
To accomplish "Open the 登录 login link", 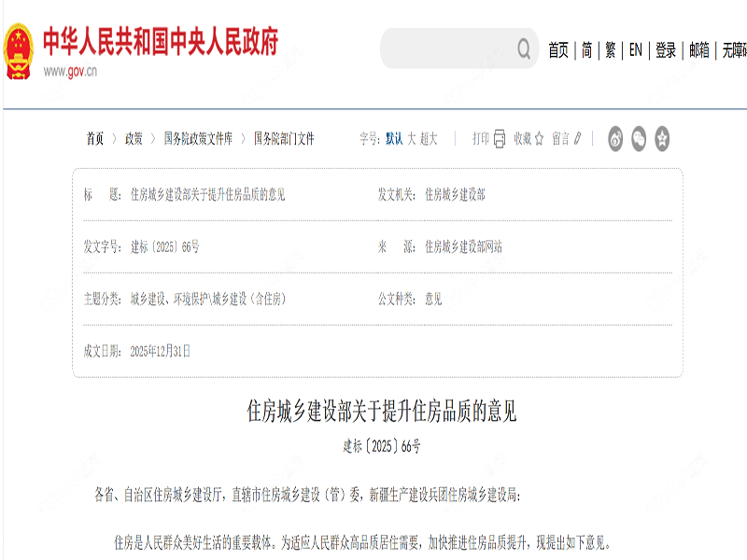I will [x=666, y=50].
